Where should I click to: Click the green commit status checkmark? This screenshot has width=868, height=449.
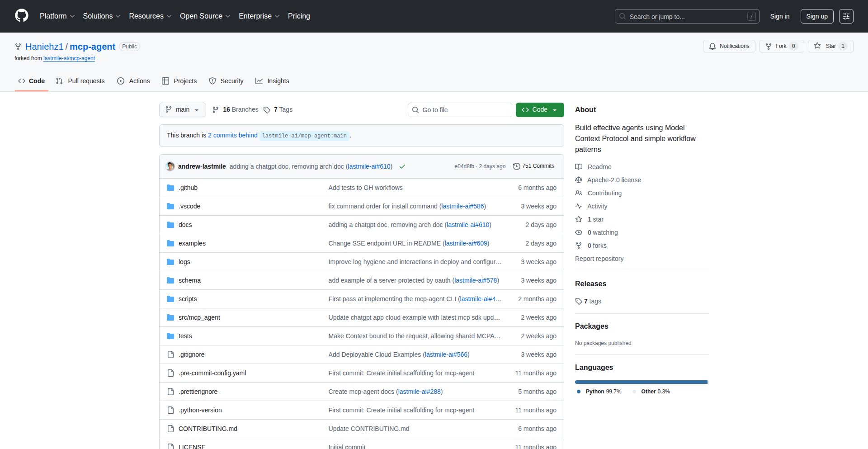click(402, 166)
